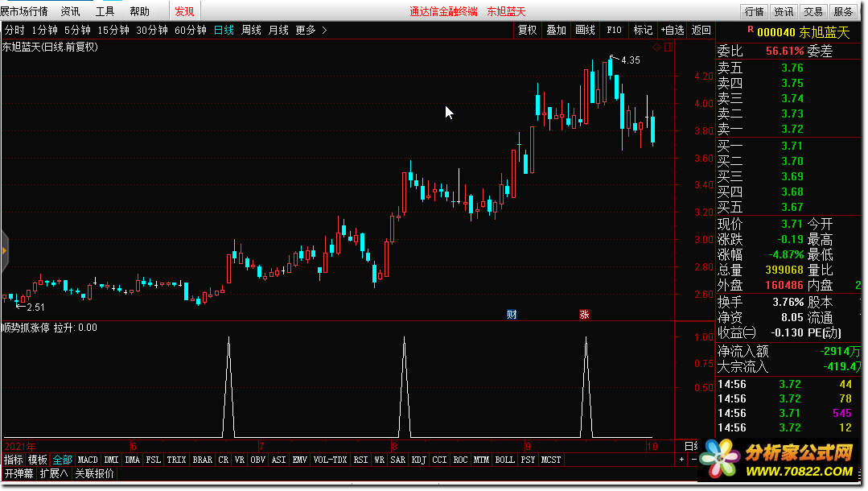Viewport: 868px width, 491px height.
Task: Select the 指标 tab at bottom
Action: pos(14,460)
